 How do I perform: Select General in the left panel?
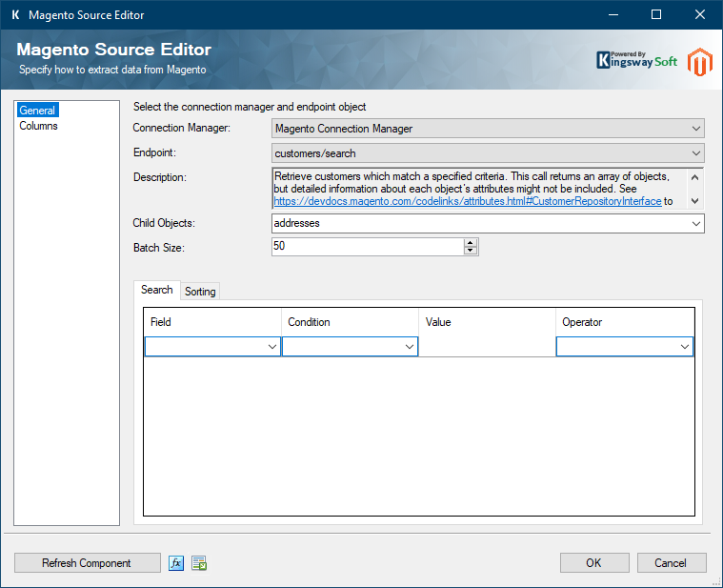pyautogui.click(x=37, y=111)
